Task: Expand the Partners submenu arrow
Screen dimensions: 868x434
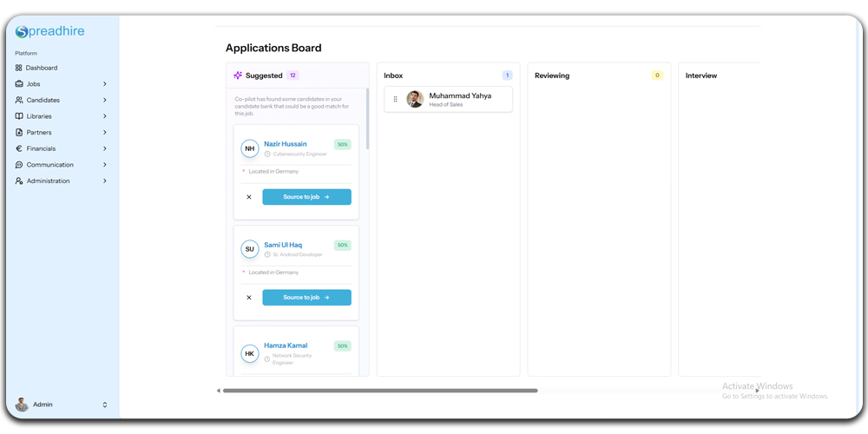Action: (x=105, y=133)
